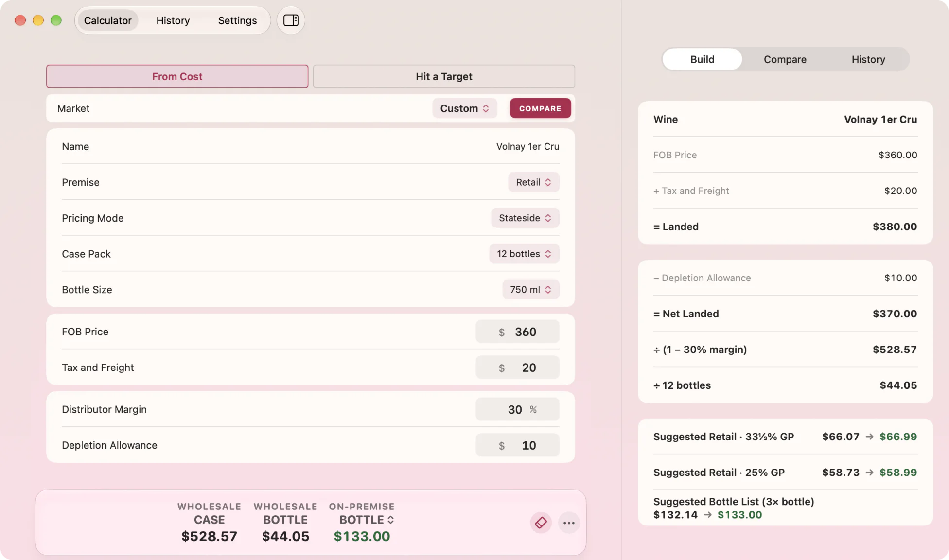Viewport: 949px width, 560px height.
Task: Switch to Compare segment in side panel
Action: click(785, 59)
